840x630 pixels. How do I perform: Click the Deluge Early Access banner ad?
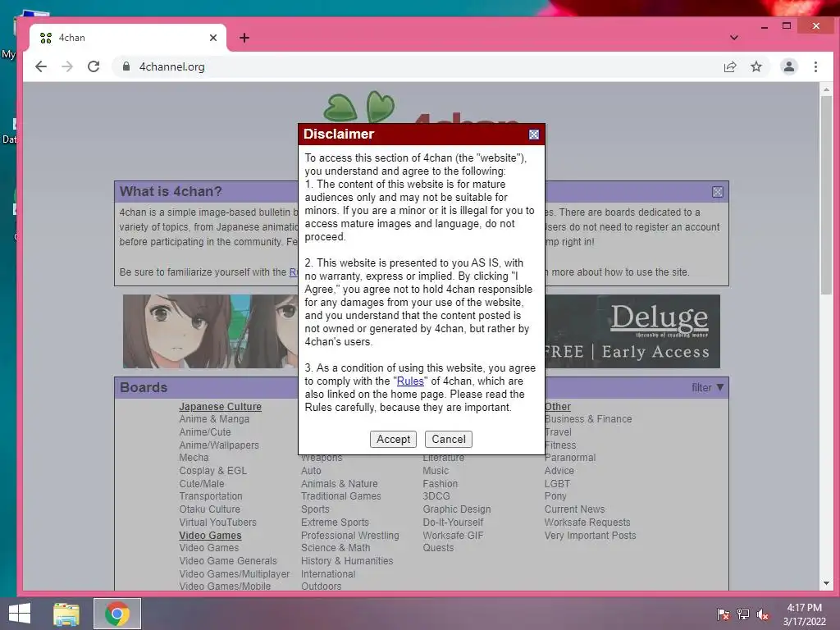[x=632, y=331]
